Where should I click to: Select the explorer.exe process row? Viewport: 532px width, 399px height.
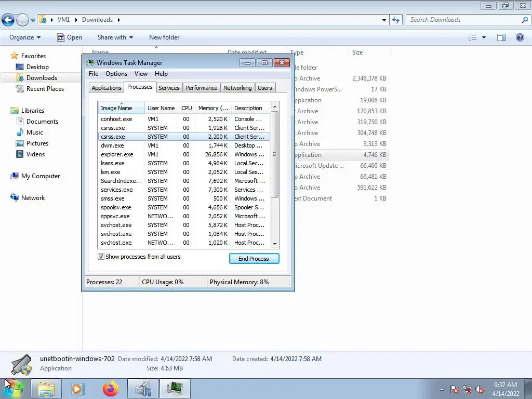(x=184, y=154)
